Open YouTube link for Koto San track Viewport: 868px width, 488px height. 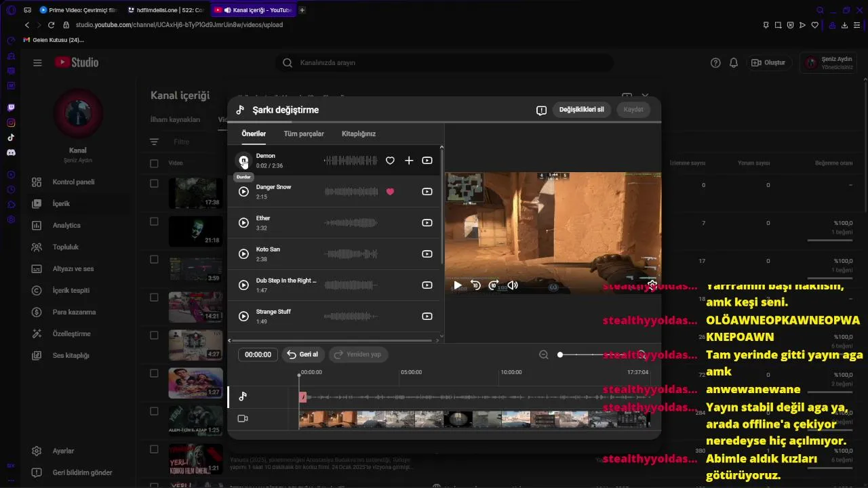(x=427, y=254)
